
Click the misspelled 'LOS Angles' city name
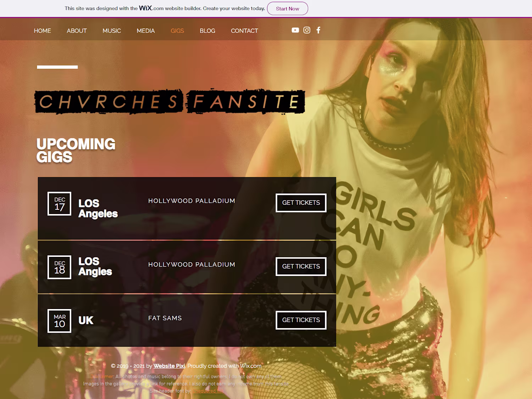(95, 266)
